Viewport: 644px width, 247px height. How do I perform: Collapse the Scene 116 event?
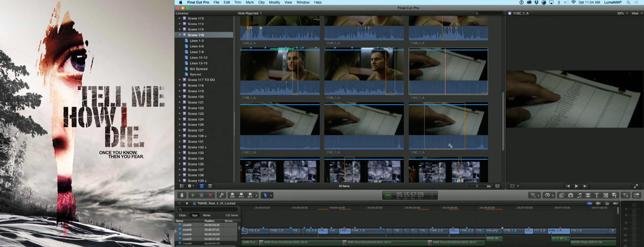pos(180,35)
